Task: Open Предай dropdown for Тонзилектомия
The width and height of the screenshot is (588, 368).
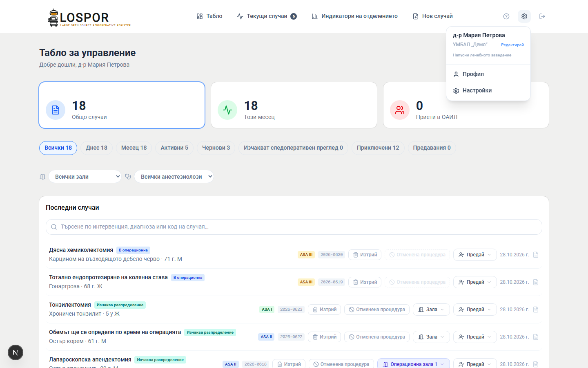Action: [475, 310]
